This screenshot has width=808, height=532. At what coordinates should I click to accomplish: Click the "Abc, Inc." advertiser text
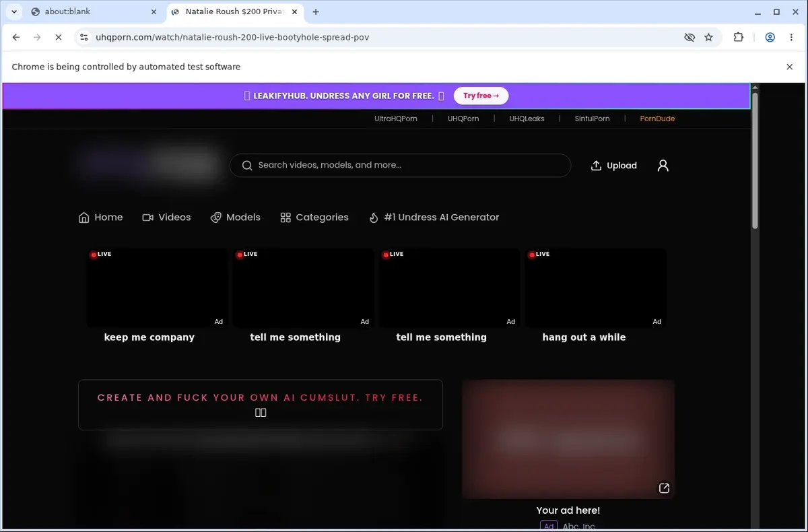point(580,527)
